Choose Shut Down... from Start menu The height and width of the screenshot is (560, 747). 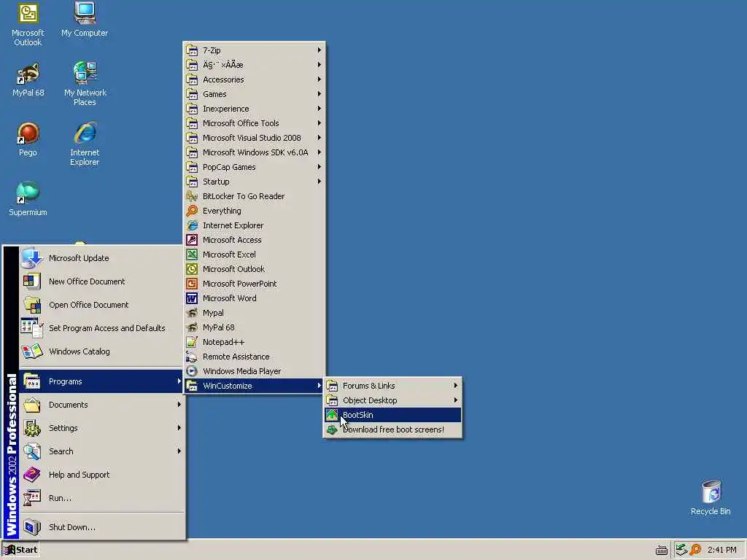pos(101,527)
